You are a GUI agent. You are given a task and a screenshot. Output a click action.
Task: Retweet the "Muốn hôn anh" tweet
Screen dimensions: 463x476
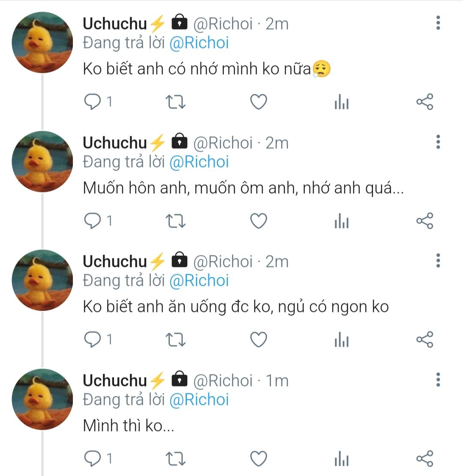coord(175,221)
